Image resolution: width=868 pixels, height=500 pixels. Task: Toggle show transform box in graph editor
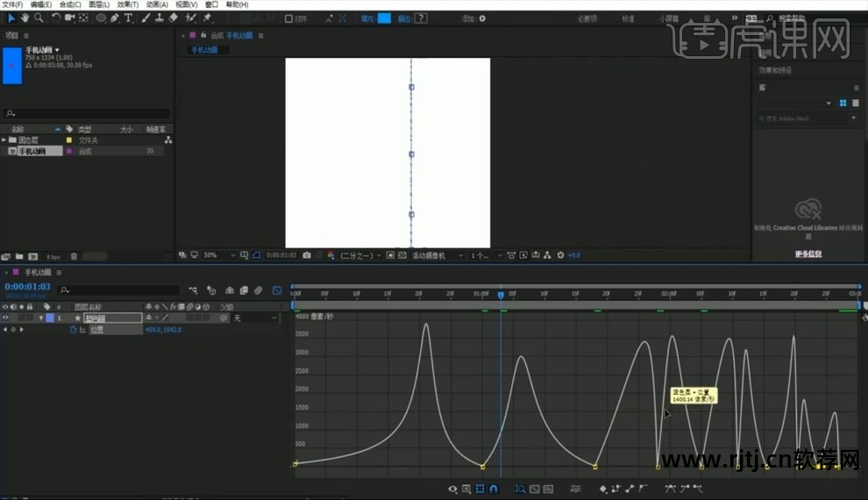480,489
